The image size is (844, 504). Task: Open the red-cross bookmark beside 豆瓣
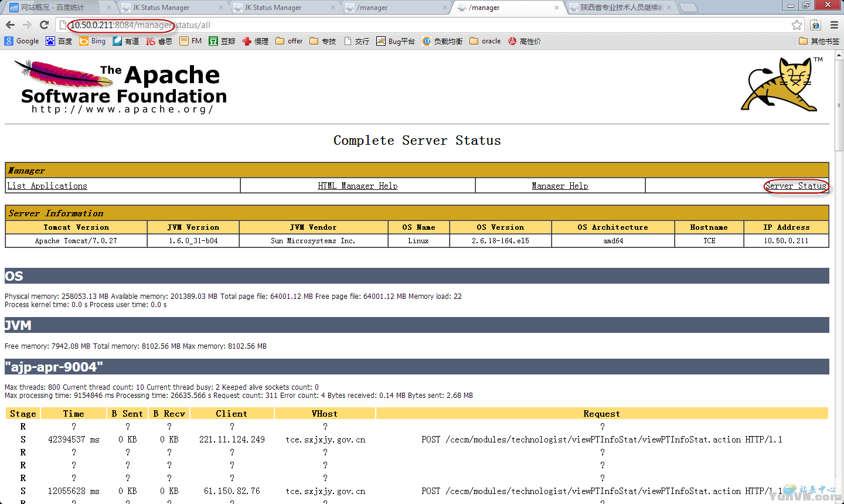pyautogui.click(x=255, y=41)
